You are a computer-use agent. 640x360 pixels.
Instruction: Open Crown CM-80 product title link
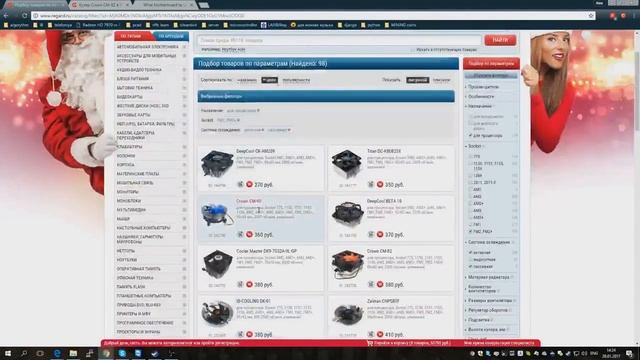click(249, 201)
